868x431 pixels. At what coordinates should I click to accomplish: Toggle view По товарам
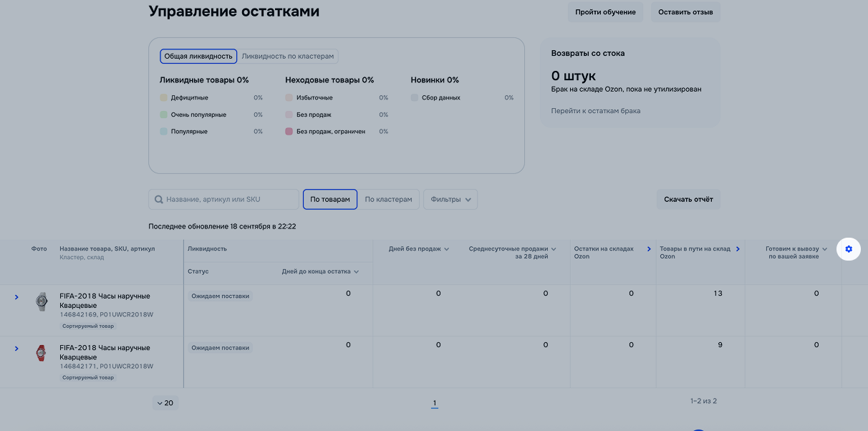330,200
